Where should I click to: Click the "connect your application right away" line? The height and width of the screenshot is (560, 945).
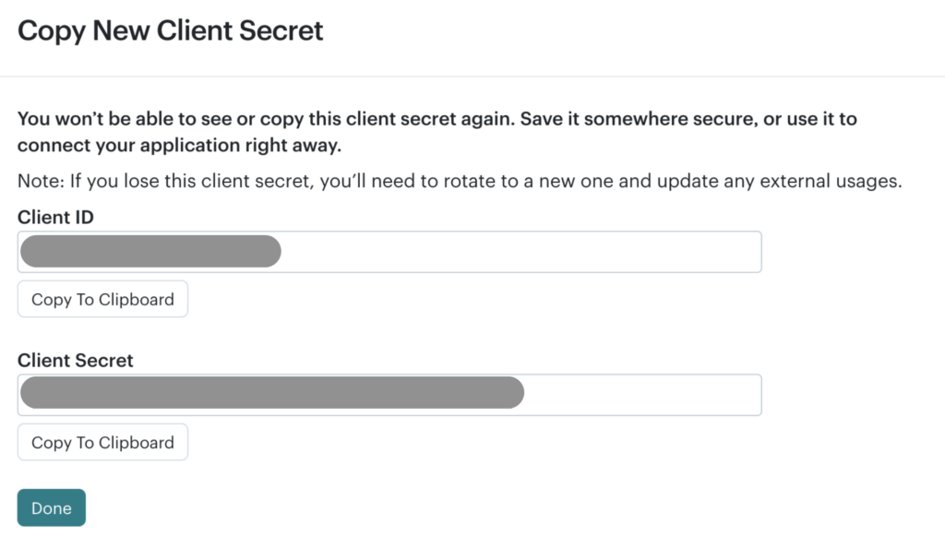click(x=179, y=146)
